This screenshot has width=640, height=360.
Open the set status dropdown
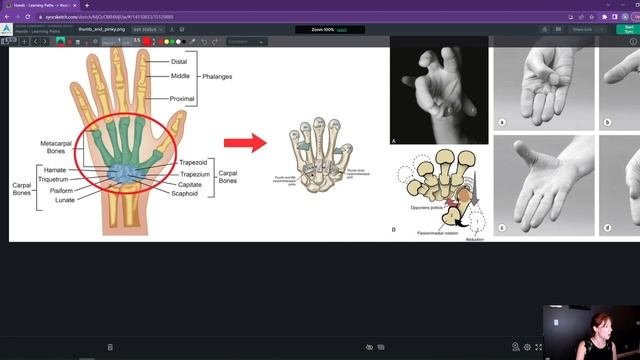tap(148, 29)
